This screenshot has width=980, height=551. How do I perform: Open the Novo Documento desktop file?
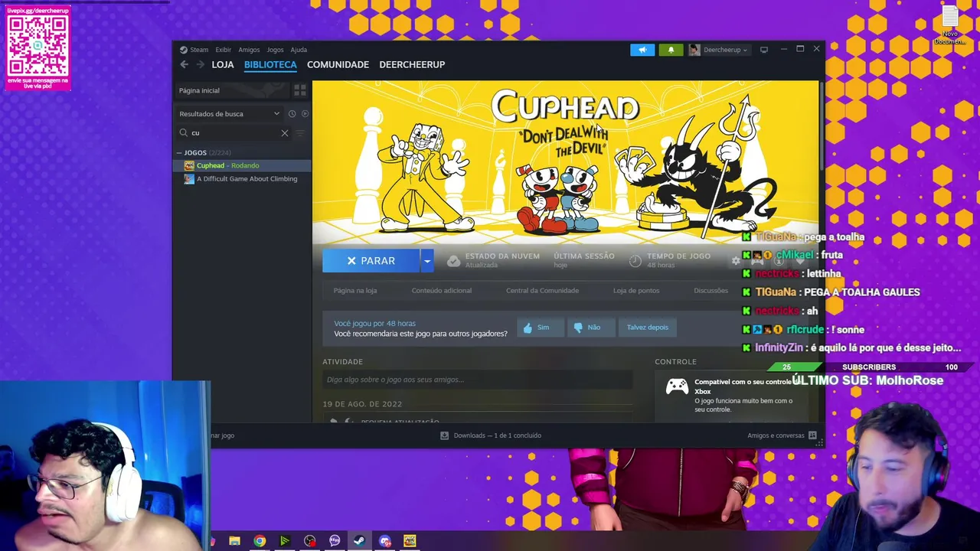(x=950, y=25)
